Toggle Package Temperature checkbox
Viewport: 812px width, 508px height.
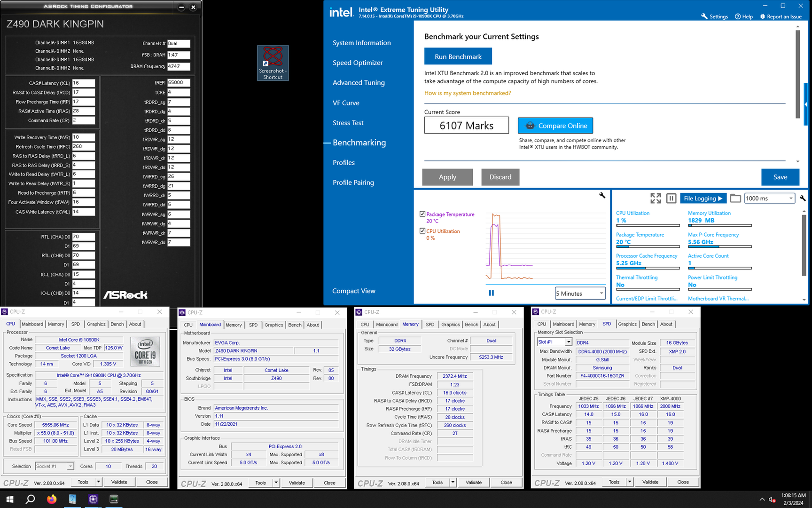pos(422,214)
